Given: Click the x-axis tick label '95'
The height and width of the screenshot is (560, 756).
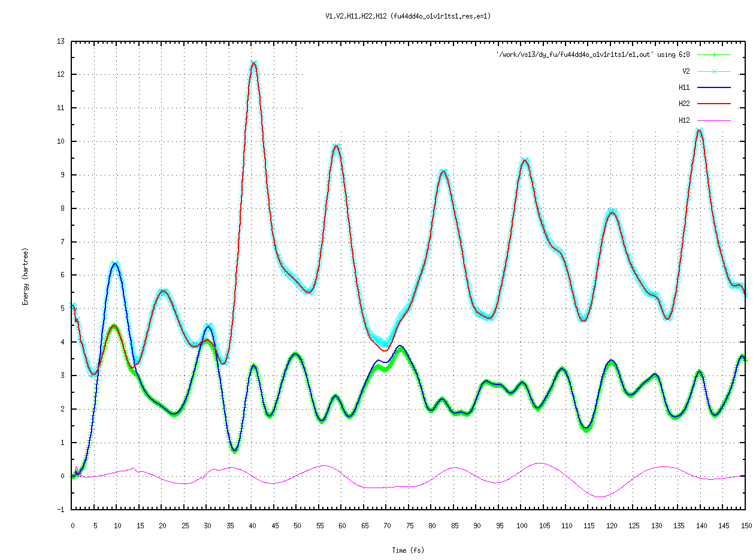Looking at the screenshot, I should click(499, 525).
